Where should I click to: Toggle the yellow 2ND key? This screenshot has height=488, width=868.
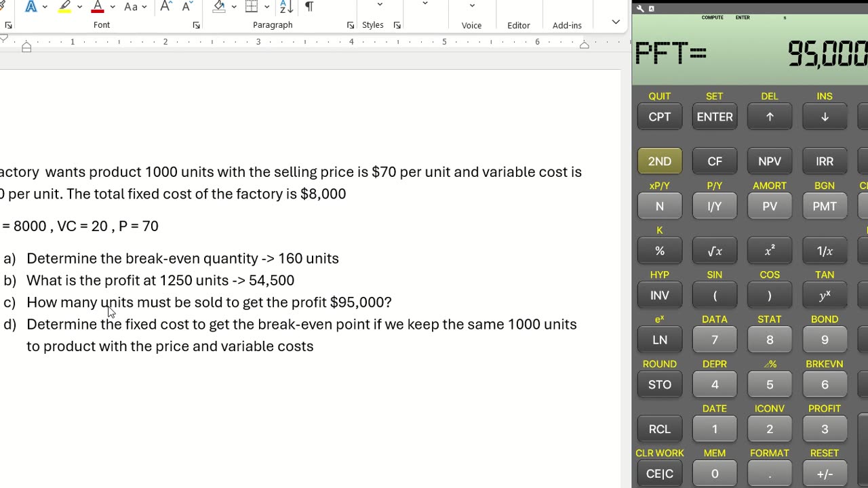[x=660, y=161]
